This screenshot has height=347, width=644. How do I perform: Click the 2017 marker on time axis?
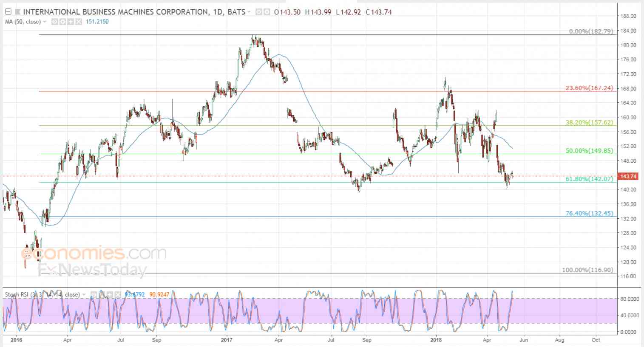(227, 340)
